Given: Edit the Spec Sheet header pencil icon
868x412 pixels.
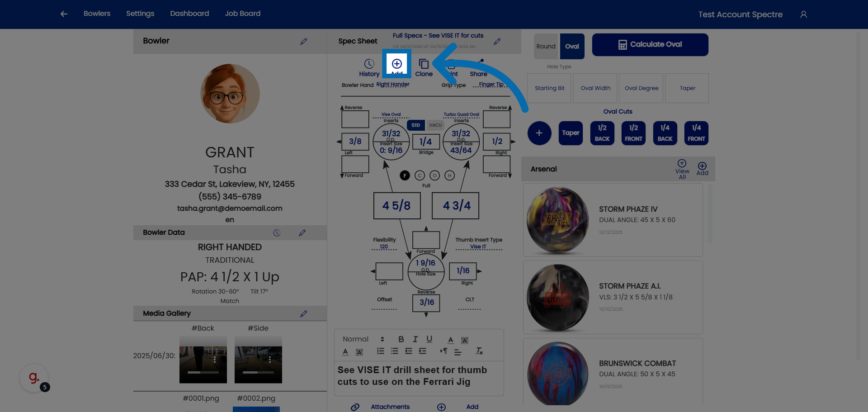Looking at the screenshot, I should pyautogui.click(x=497, y=42).
